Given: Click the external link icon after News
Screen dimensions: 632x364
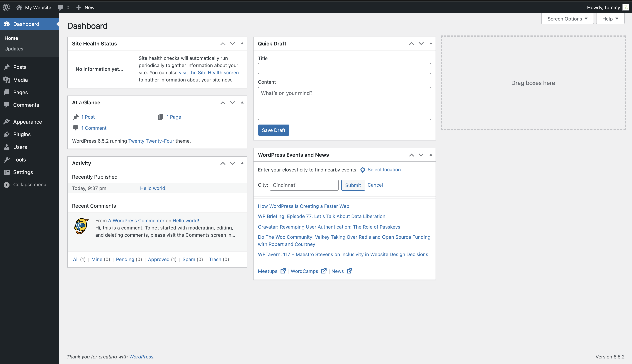Looking at the screenshot, I should pos(349,271).
